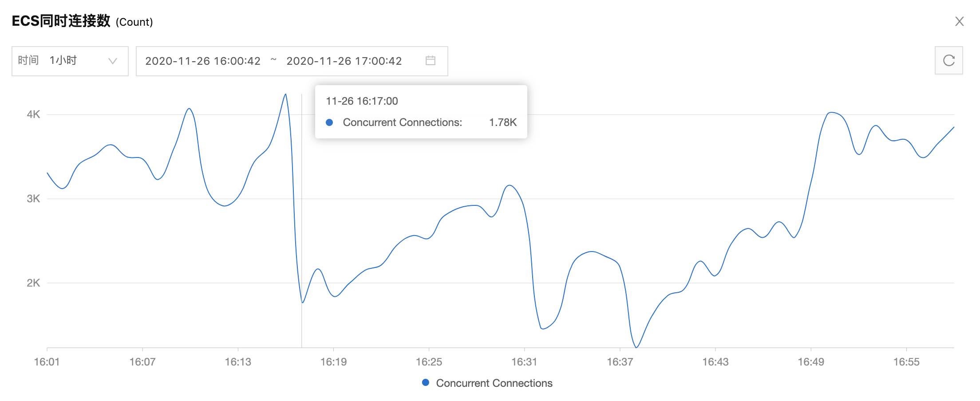Click the 16:43 x-axis label
The height and width of the screenshot is (401, 980).
(715, 362)
